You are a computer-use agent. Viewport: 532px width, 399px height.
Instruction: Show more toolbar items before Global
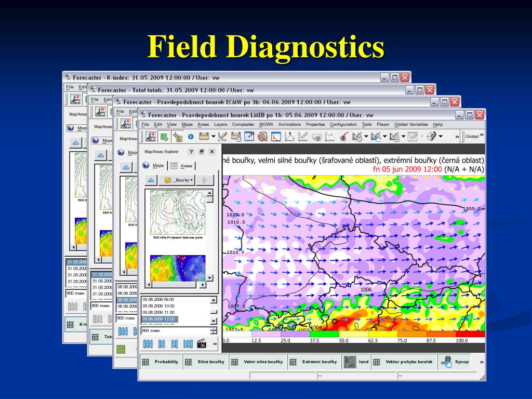(x=457, y=137)
